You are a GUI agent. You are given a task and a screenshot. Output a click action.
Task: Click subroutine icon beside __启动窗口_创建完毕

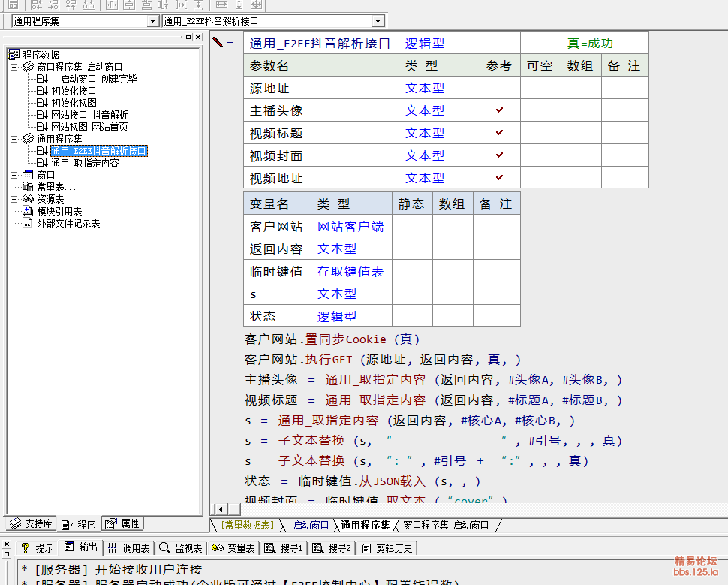(x=42, y=79)
